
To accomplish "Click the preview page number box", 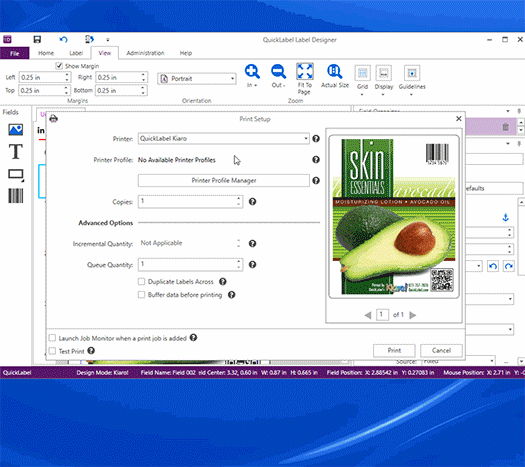I will coord(382,315).
